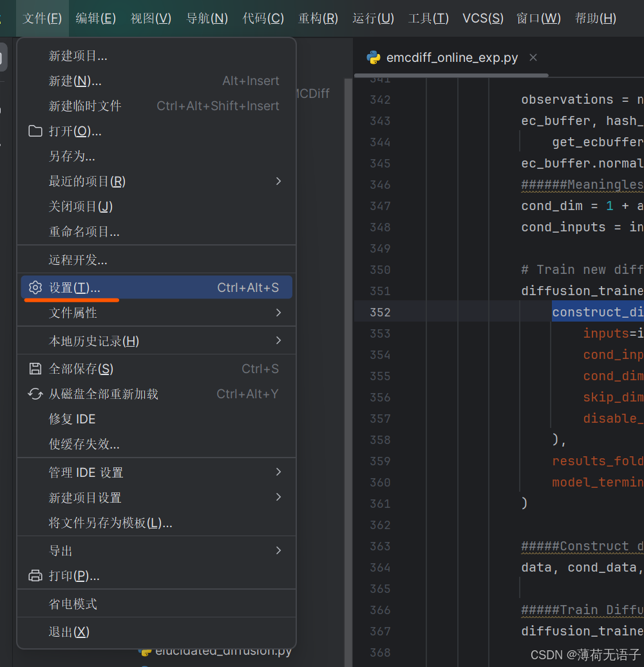Open the VCS(S) menu
The width and height of the screenshot is (644, 667).
click(483, 18)
